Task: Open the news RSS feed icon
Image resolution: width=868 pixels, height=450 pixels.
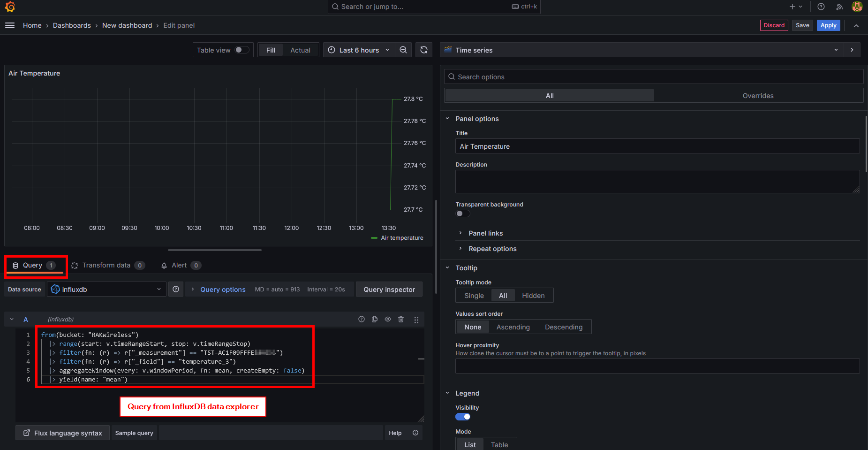Action: (839, 7)
